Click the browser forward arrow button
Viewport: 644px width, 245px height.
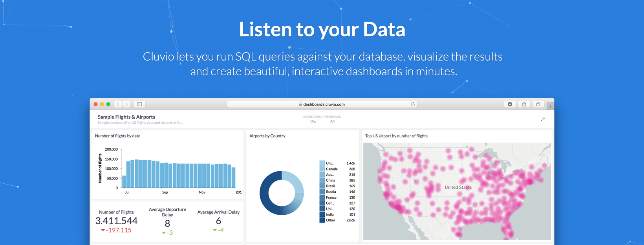coord(126,104)
